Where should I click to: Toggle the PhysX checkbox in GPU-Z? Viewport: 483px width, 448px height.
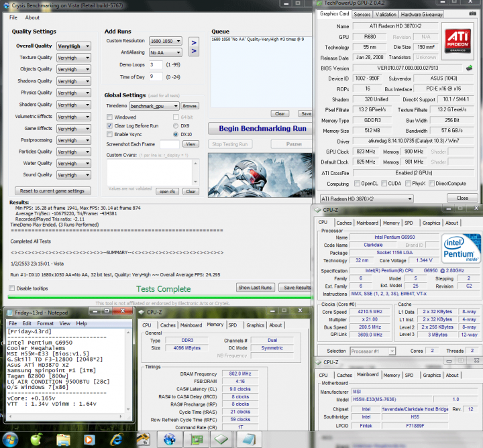(x=408, y=184)
